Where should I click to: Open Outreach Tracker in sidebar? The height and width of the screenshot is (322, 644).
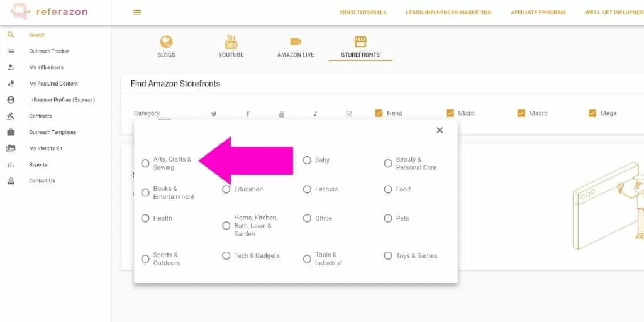pyautogui.click(x=49, y=52)
